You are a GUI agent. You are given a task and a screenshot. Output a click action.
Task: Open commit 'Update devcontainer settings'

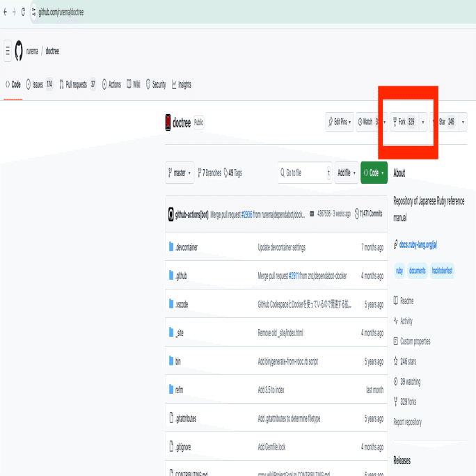(x=282, y=248)
